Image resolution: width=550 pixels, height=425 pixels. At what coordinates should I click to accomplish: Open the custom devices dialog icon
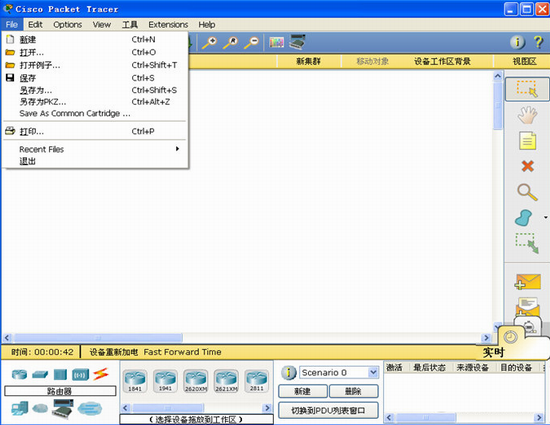pyautogui.click(x=297, y=42)
